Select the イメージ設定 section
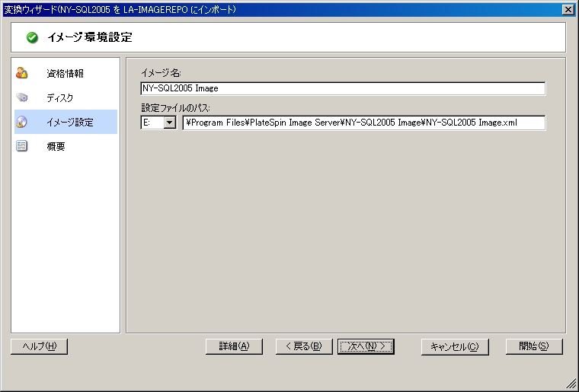The image size is (579, 392). tap(66, 122)
